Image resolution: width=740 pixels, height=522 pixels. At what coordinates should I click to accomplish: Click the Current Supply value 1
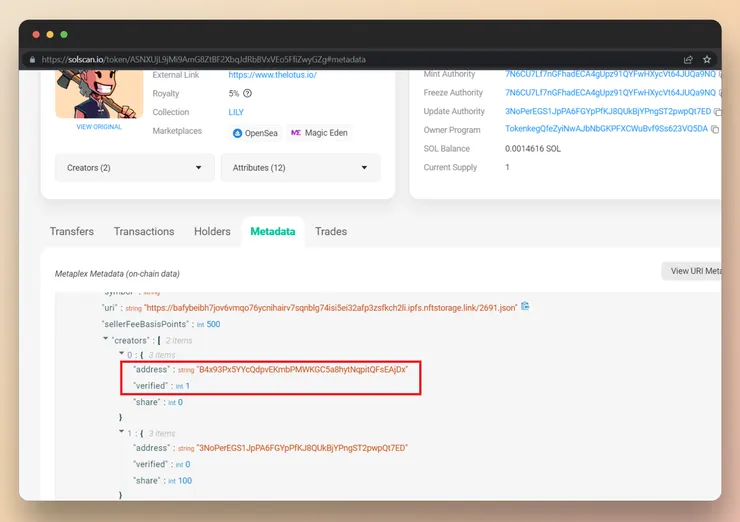(507, 167)
